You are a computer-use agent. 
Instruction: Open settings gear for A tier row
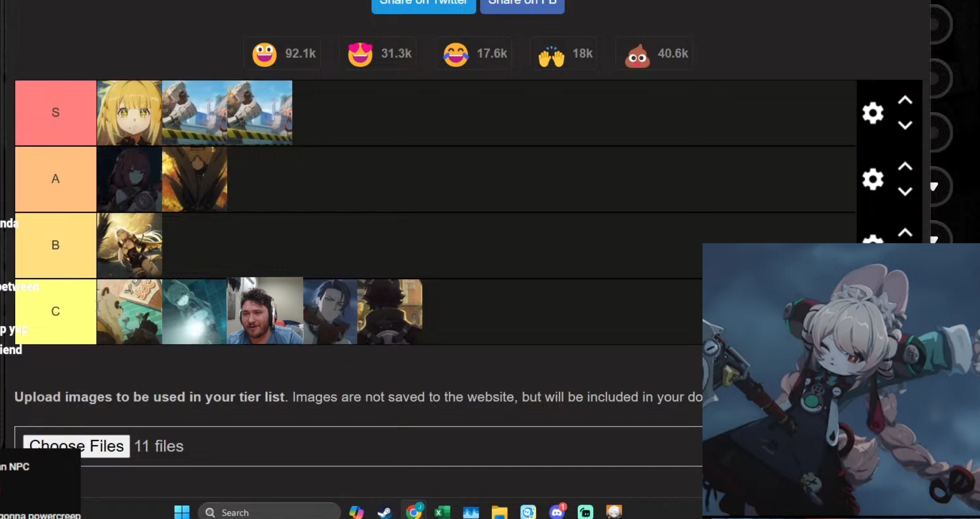pyautogui.click(x=873, y=179)
